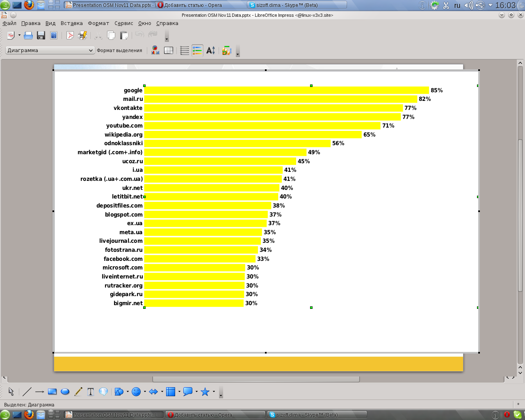The height and width of the screenshot is (420, 525).
Task: Open the chart data table icon
Action: [x=169, y=50]
